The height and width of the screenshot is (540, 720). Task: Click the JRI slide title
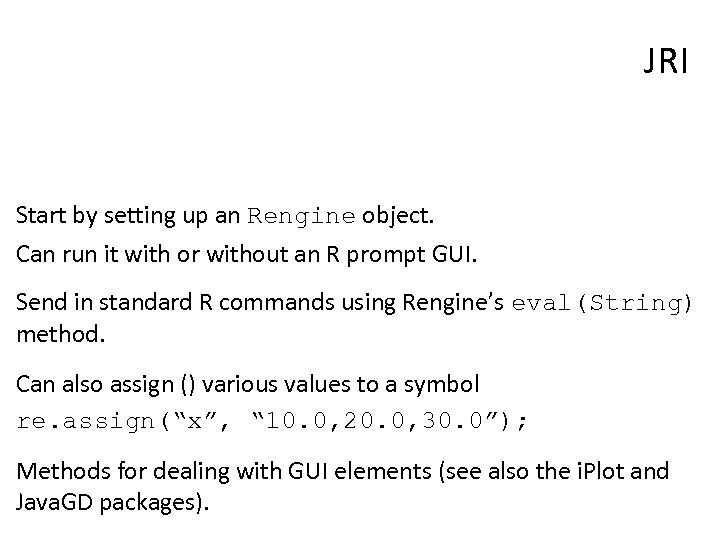click(666, 64)
